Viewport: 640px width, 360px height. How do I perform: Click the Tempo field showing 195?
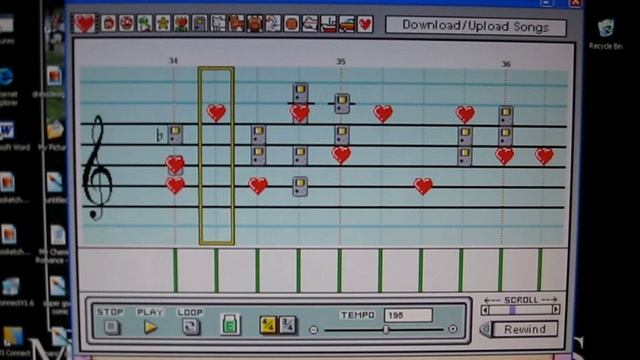click(408, 315)
